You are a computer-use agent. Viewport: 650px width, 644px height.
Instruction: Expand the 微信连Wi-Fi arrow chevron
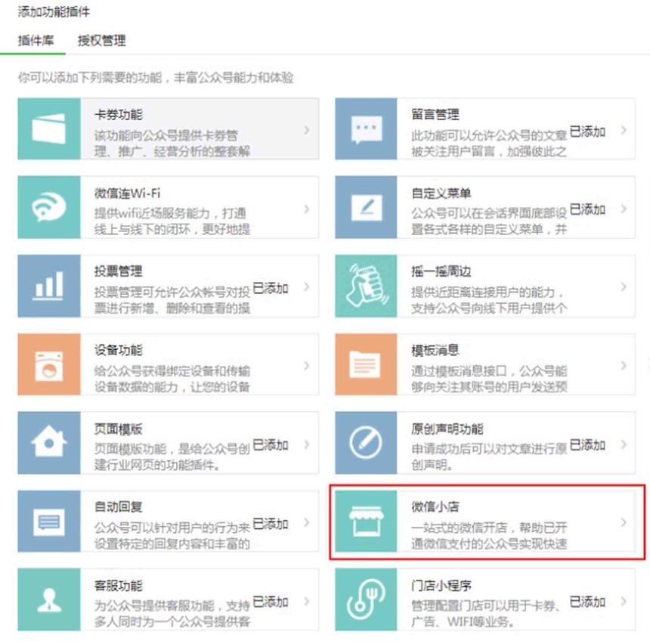[x=307, y=209]
